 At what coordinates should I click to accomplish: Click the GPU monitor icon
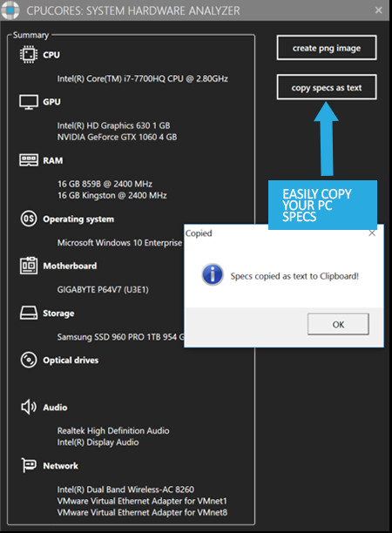click(29, 102)
